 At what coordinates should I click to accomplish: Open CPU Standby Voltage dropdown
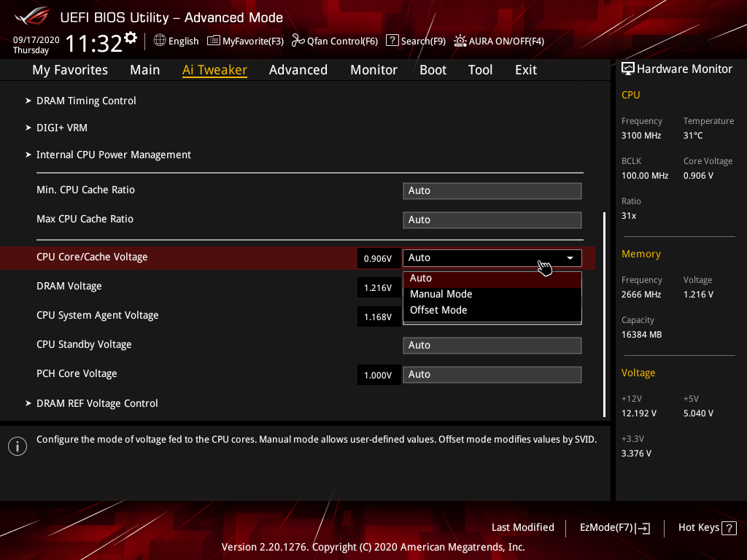[x=492, y=345]
